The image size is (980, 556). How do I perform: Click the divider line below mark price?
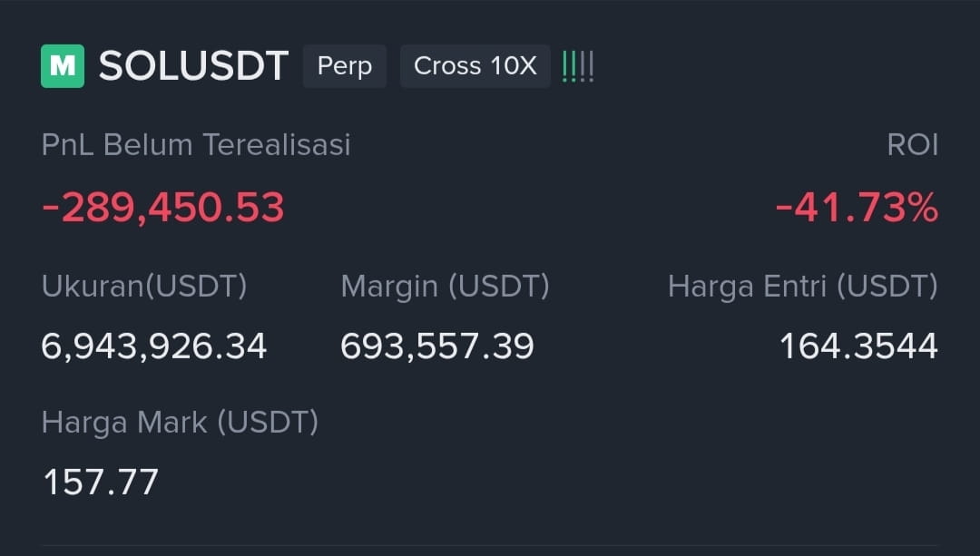pyautogui.click(x=490, y=545)
